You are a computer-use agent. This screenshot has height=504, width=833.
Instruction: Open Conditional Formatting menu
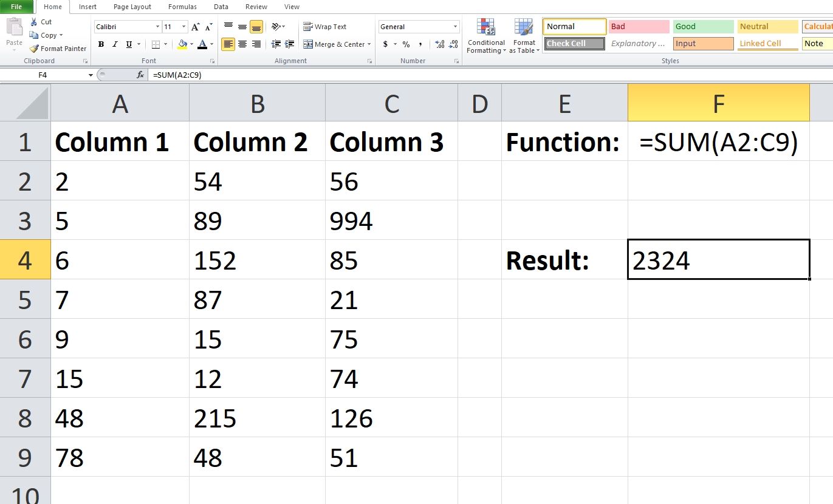pyautogui.click(x=486, y=36)
